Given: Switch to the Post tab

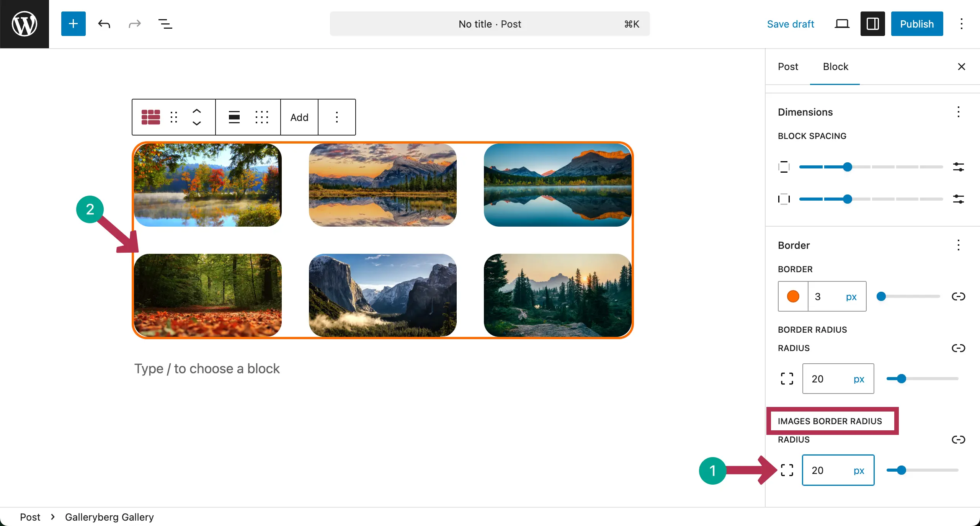Looking at the screenshot, I should (788, 67).
